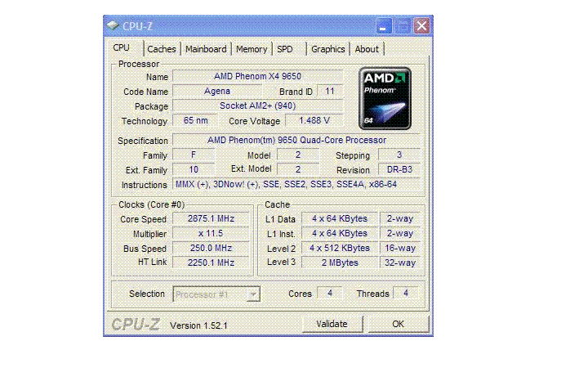Click the Code Name value Agena
The image size is (588, 368).
pyautogui.click(x=217, y=92)
